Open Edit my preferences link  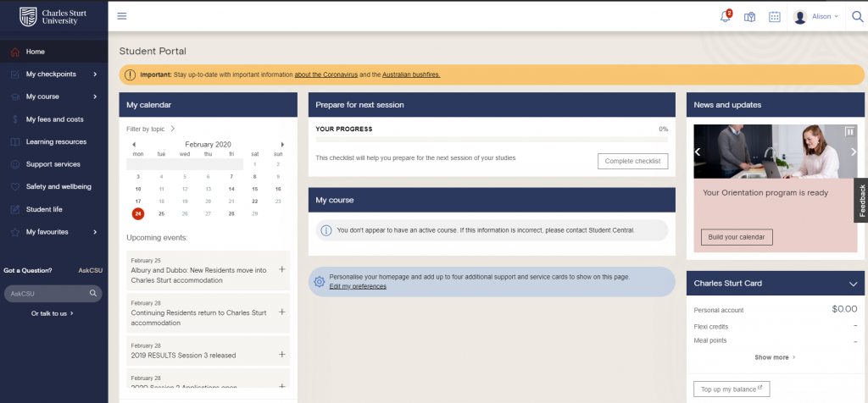(358, 286)
